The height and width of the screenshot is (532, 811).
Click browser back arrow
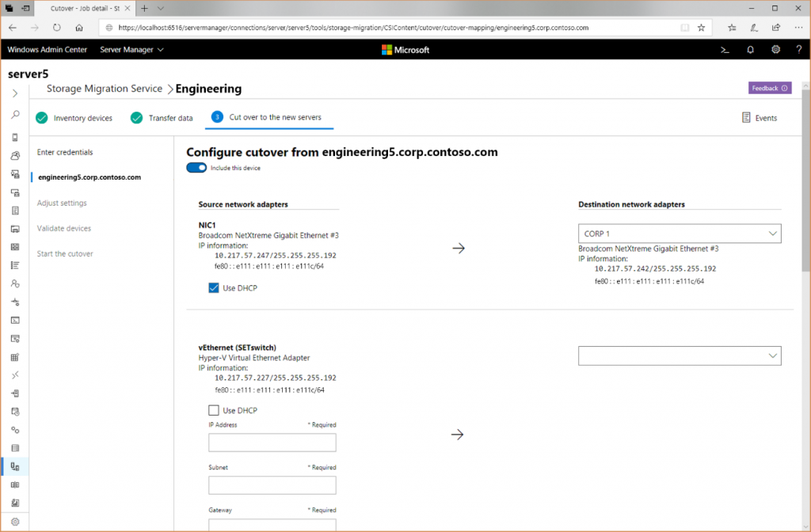(13, 28)
